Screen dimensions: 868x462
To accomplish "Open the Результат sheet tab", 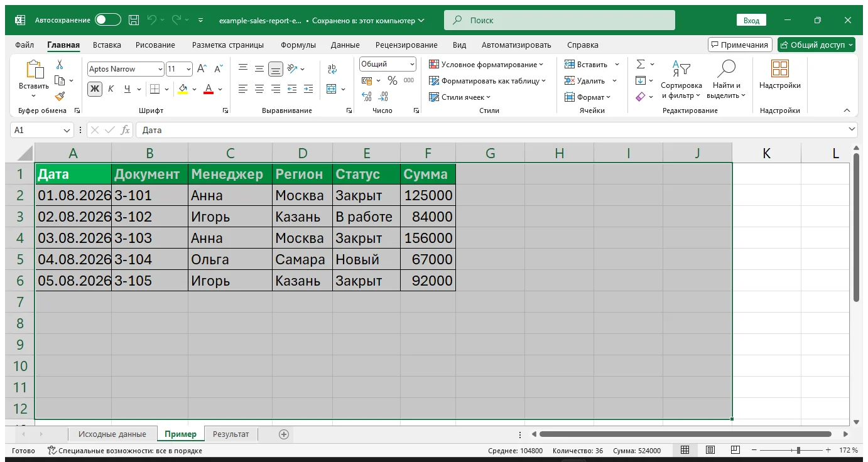I will (x=231, y=434).
